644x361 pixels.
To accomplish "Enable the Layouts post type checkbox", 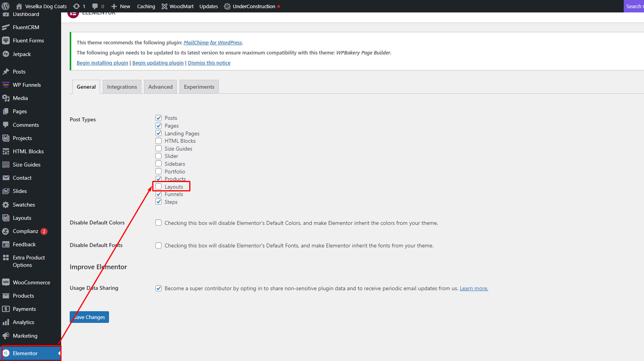I will pos(158,186).
